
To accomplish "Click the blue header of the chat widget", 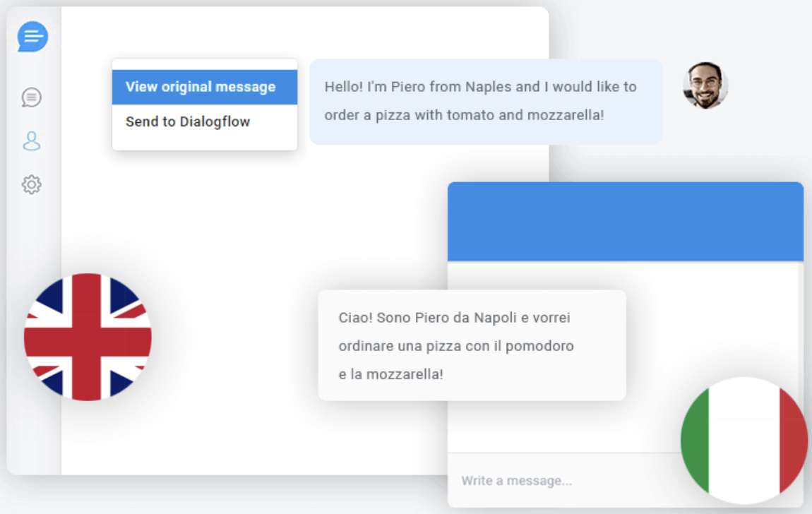I will tap(626, 222).
